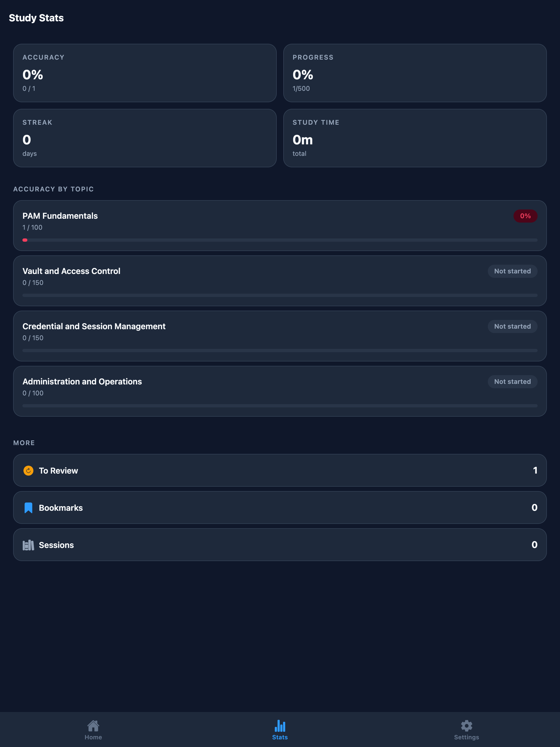560x747 pixels.
Task: Select the Stats bar chart icon
Action: [280, 725]
